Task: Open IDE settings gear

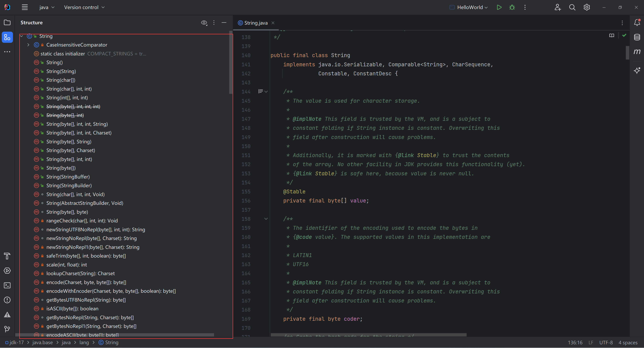Action: click(x=586, y=7)
